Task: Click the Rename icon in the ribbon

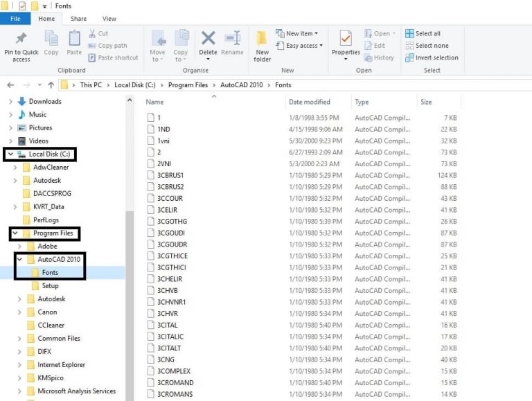Action: [232, 39]
